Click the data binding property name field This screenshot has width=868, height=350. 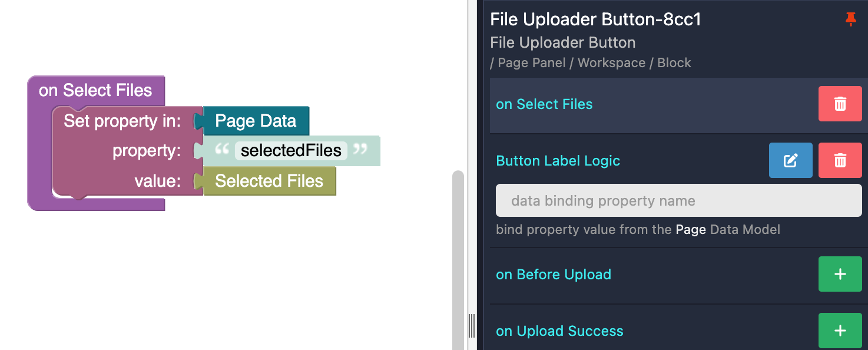click(678, 201)
